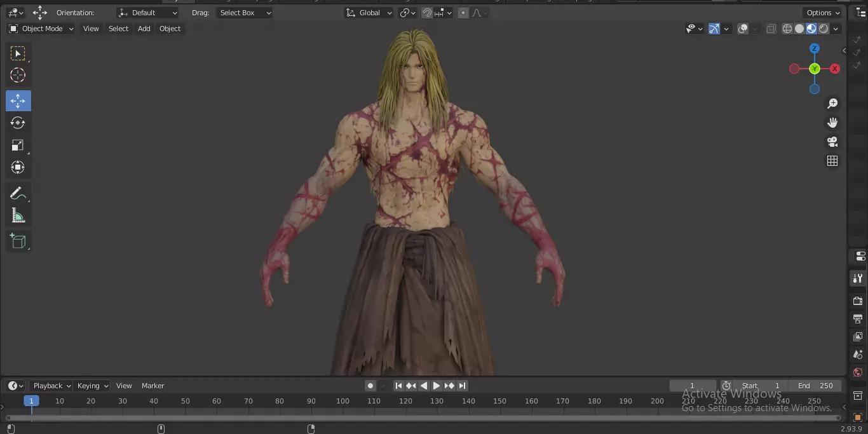Jump to the start frame
The width and height of the screenshot is (868, 434).
pos(398,386)
